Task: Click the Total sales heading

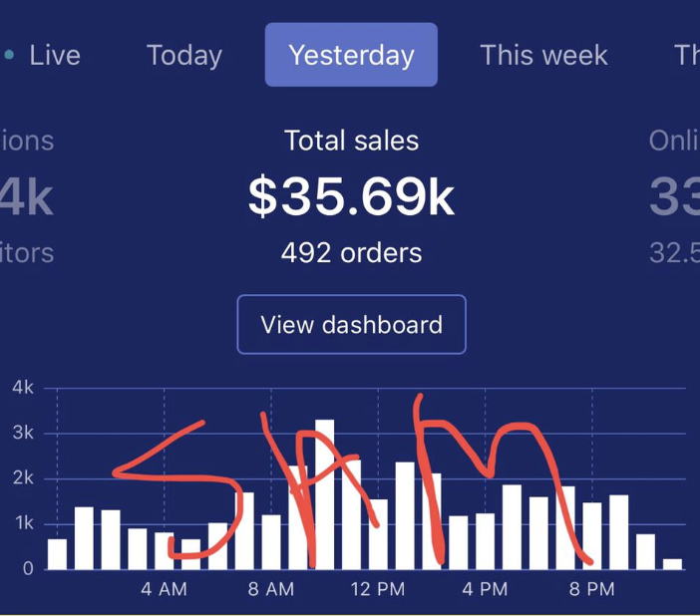Action: (x=351, y=141)
